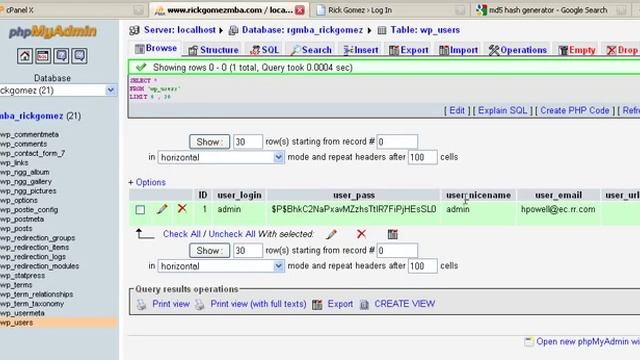Open the Search tab

point(311,50)
